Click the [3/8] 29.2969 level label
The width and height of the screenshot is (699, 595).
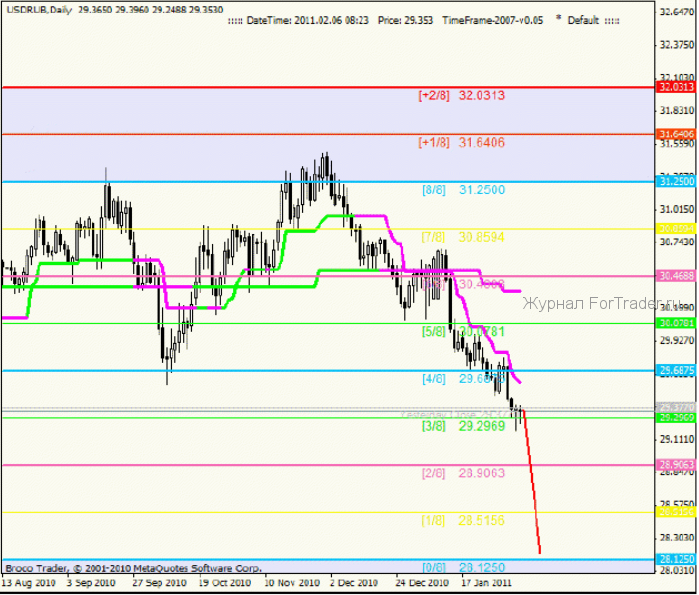coord(464,426)
